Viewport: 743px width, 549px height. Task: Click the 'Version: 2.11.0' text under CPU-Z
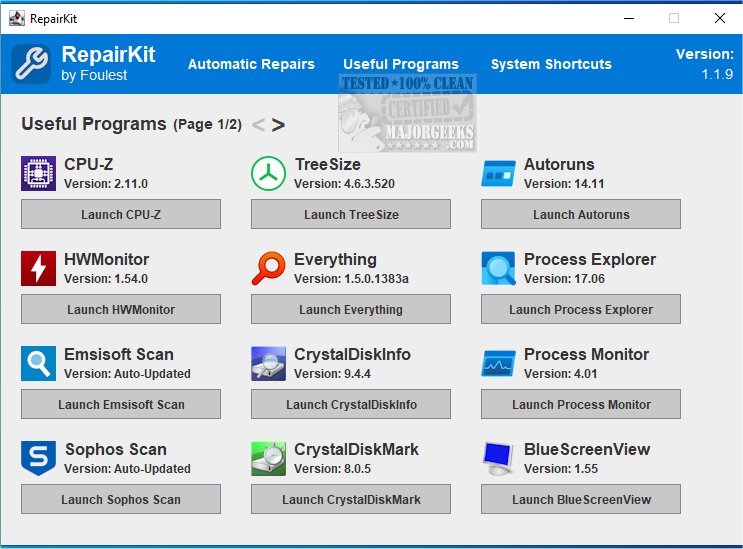[x=106, y=184]
